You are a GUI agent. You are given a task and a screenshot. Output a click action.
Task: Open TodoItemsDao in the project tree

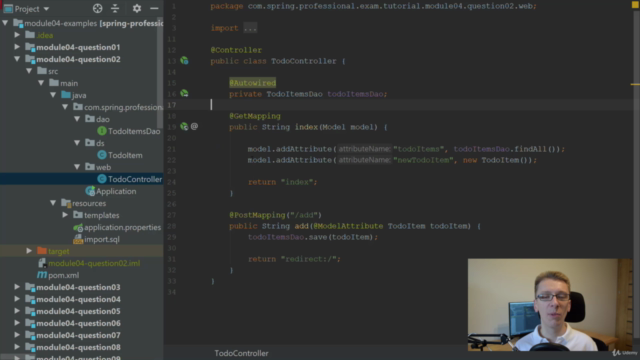[134, 131]
